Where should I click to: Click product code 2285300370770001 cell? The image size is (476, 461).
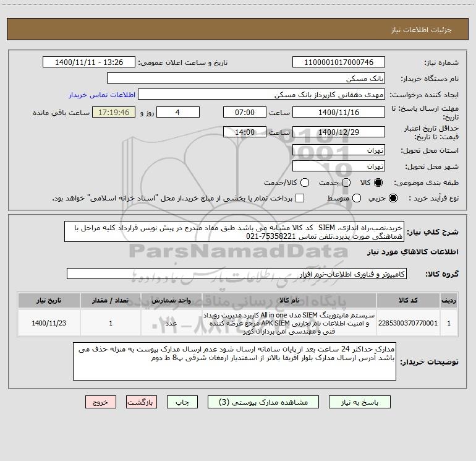pyautogui.click(x=408, y=323)
